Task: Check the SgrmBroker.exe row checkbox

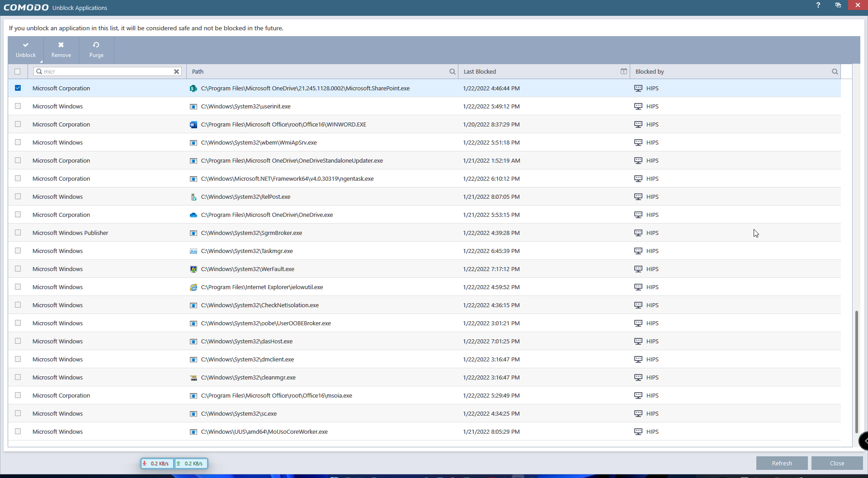Action: [x=18, y=233]
